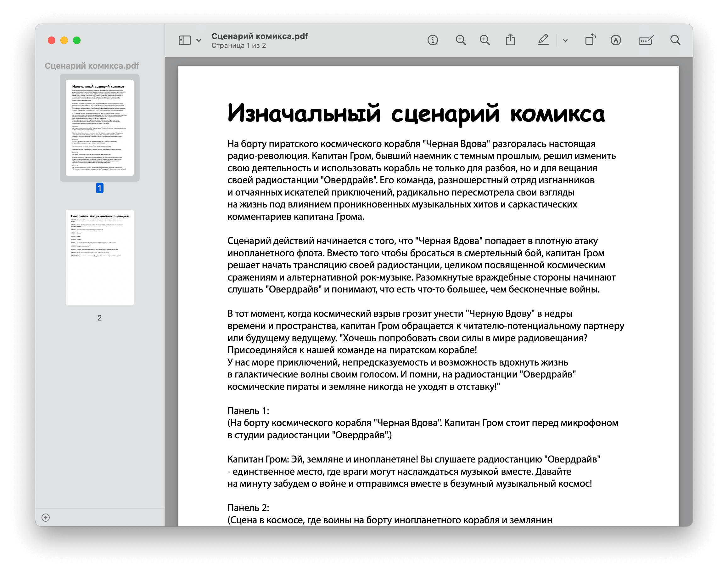Open the sidebar view options chevron

(x=199, y=40)
